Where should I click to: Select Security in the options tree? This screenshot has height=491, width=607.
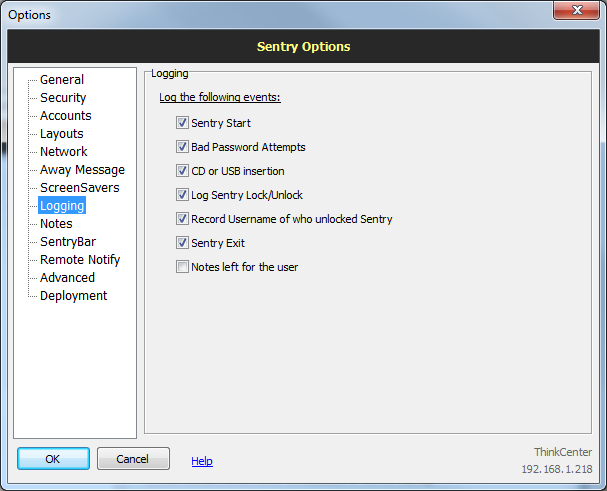point(63,98)
